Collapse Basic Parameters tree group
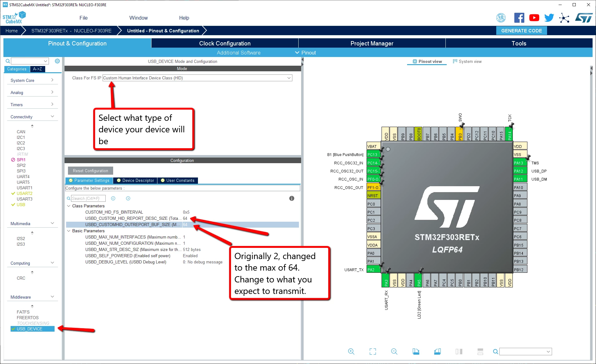This screenshot has width=596, height=364. 69,231
